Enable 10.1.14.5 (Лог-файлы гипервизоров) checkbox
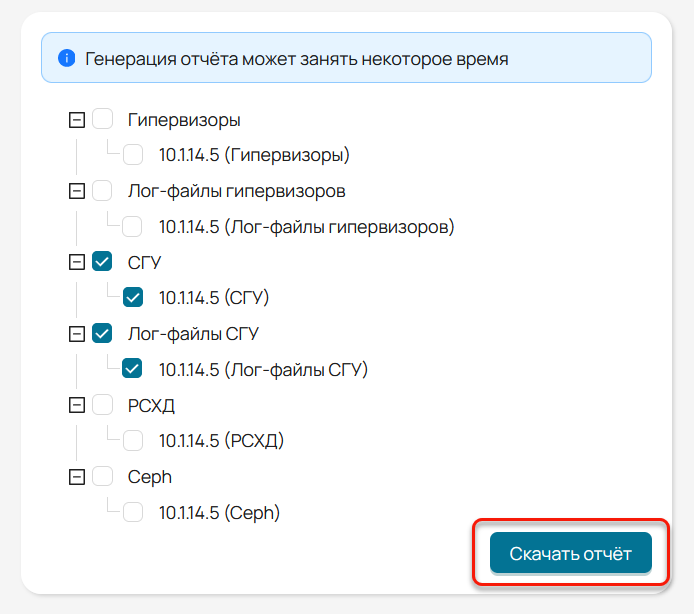Image resolution: width=694 pixels, height=614 pixels. [x=132, y=226]
